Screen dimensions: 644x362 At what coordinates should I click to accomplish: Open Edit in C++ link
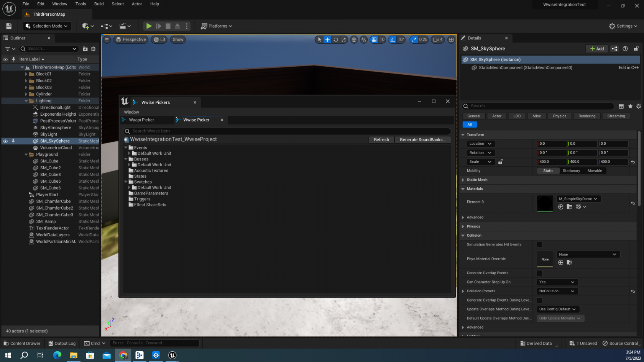(x=629, y=67)
